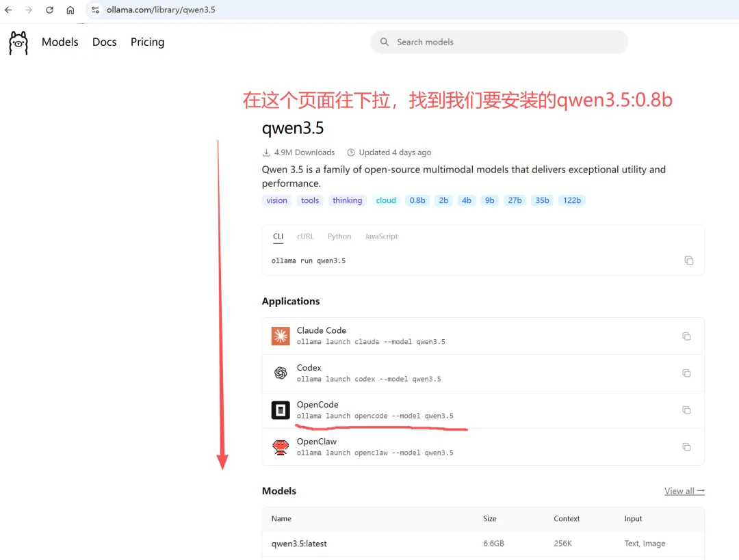The image size is (739, 560).
Task: Click the OpenClaw app icon
Action: coord(281,447)
